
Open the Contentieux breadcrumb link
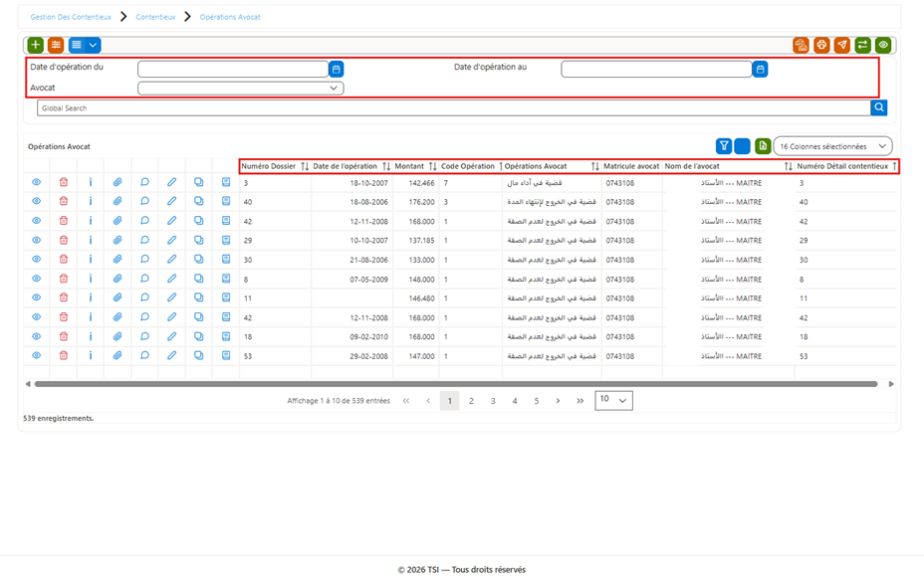[155, 17]
